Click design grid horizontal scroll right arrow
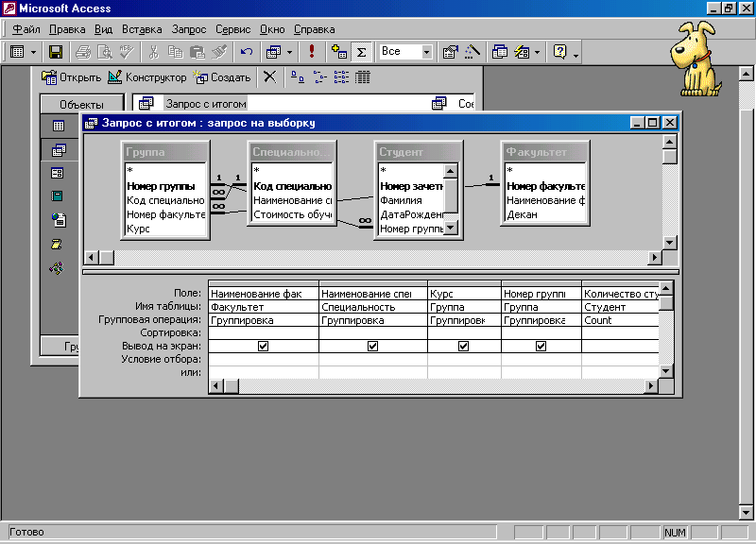756x544 pixels. (x=651, y=385)
